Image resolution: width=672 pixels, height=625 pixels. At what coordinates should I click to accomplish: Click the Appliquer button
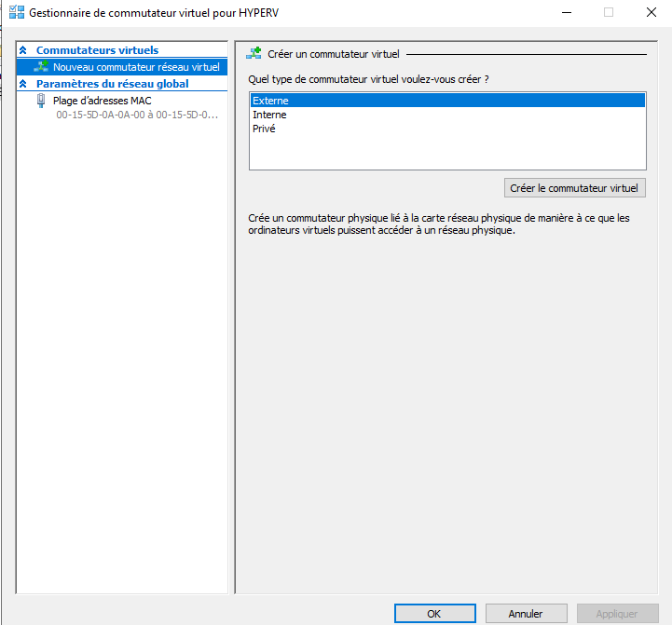616,614
